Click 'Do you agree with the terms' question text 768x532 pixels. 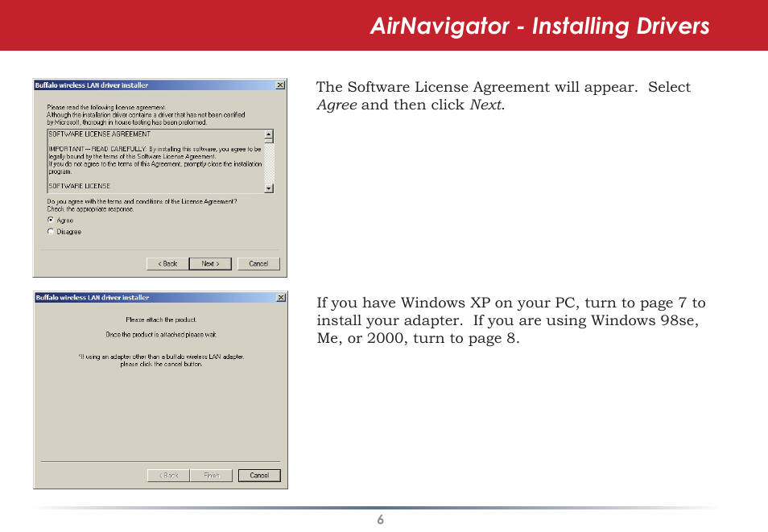tap(142, 201)
